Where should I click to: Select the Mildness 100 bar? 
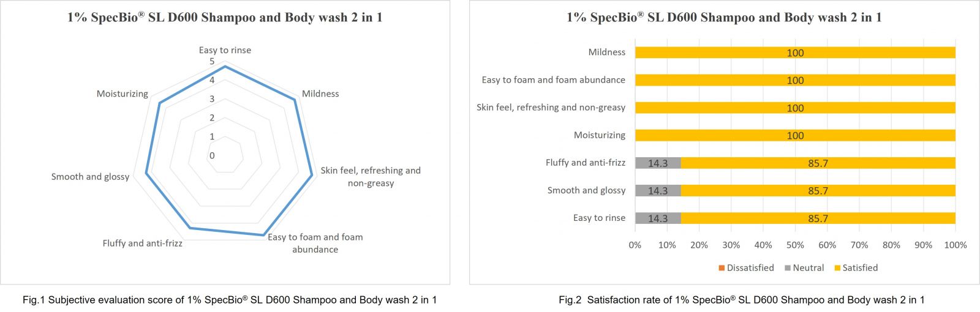pos(795,53)
